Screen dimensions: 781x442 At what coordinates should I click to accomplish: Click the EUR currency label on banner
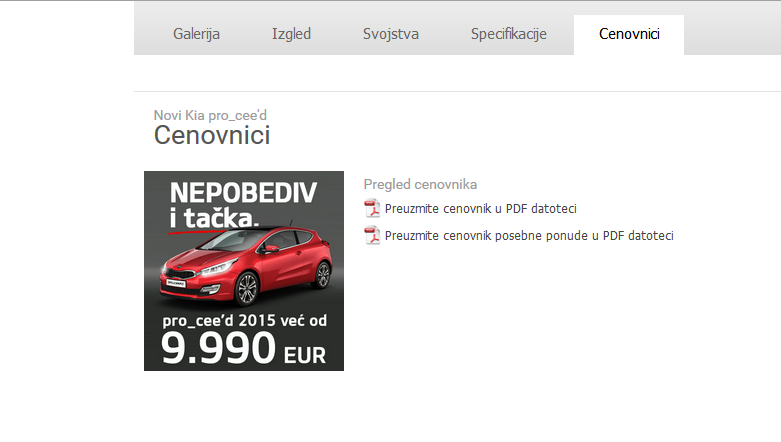(305, 356)
